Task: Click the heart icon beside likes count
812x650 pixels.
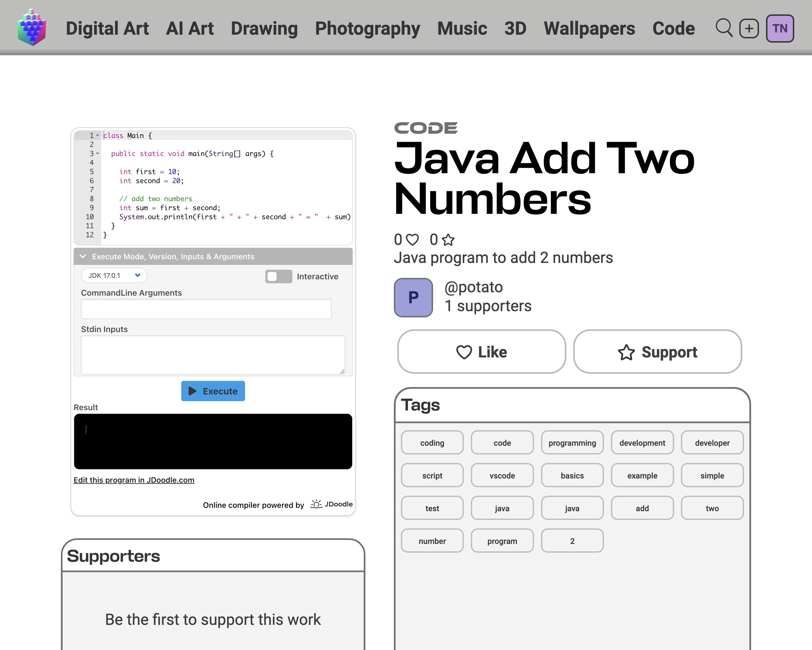Action: point(412,240)
